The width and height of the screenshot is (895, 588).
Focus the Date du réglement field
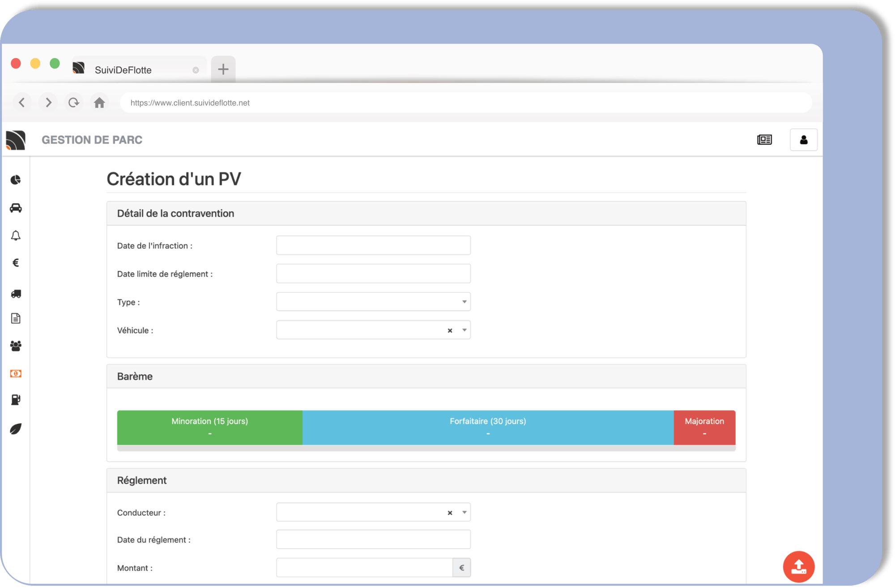(x=373, y=539)
